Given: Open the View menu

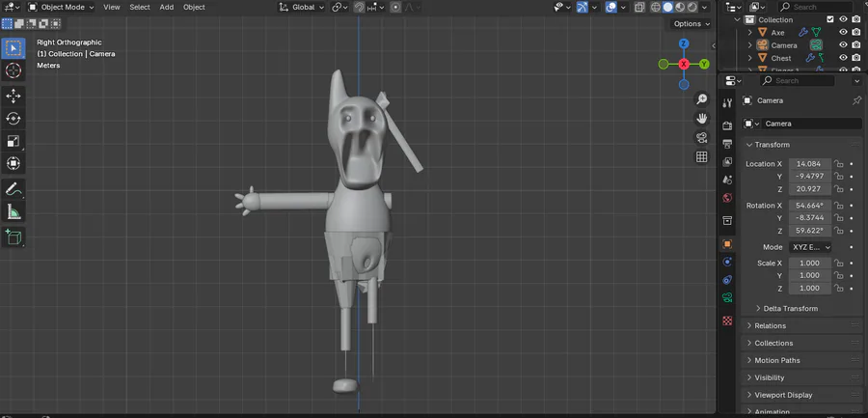Looking at the screenshot, I should pyautogui.click(x=111, y=7).
